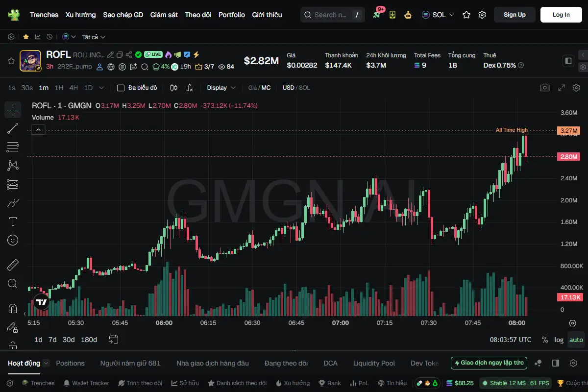Select the trend line drawing tool

13,128
